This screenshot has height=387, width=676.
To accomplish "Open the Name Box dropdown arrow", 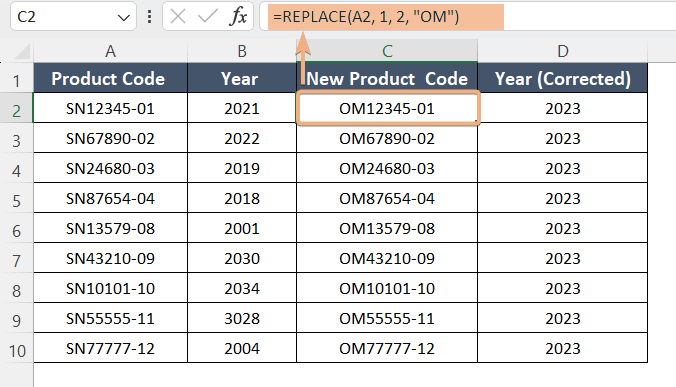I will [x=123, y=18].
